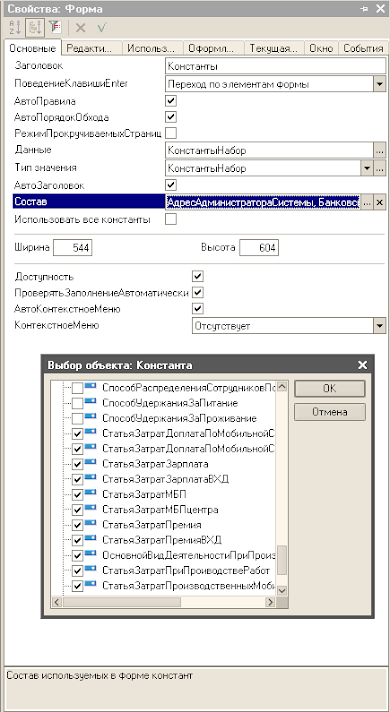Pin the Свойства: Форма panel
This screenshot has width=390, height=712.
click(x=364, y=9)
